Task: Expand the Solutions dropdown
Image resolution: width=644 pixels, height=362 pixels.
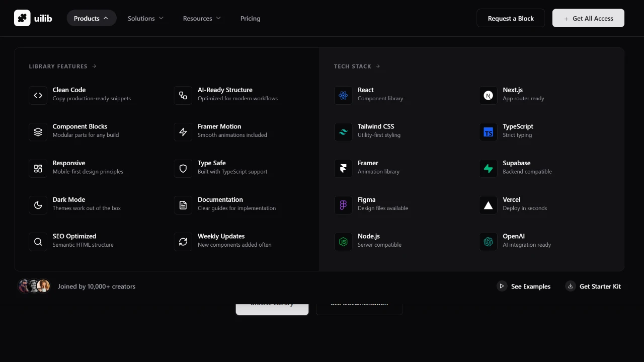Action: [145, 18]
